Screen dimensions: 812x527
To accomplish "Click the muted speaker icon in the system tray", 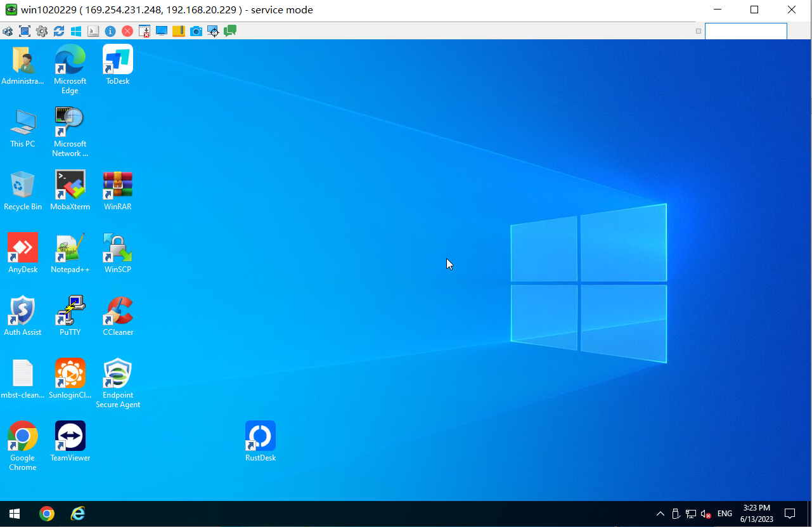I will [706, 514].
